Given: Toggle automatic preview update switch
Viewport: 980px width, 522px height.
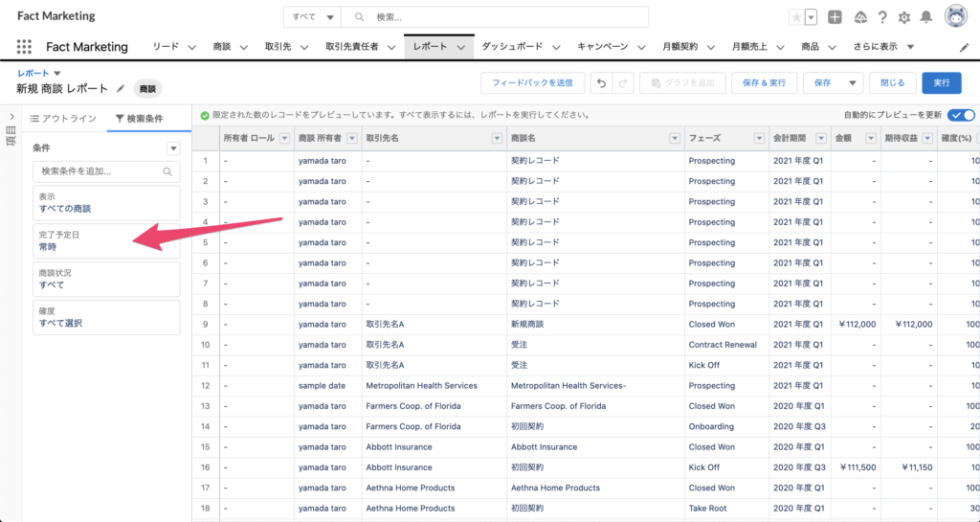Looking at the screenshot, I should coord(962,115).
